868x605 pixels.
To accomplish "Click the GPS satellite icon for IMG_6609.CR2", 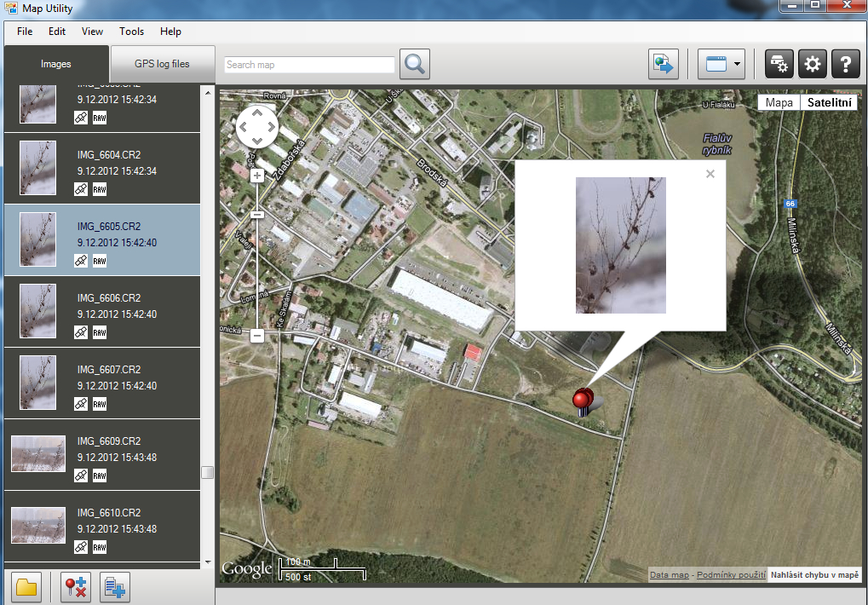I will click(x=81, y=475).
